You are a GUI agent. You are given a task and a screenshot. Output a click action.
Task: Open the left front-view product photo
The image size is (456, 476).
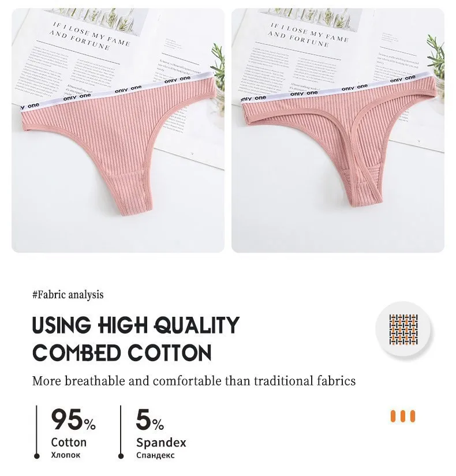click(118, 130)
